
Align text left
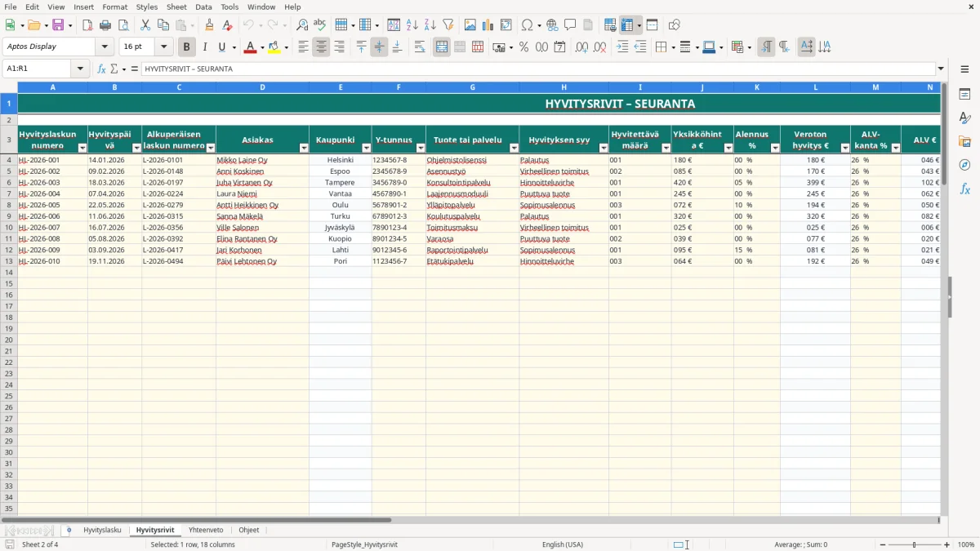click(303, 47)
